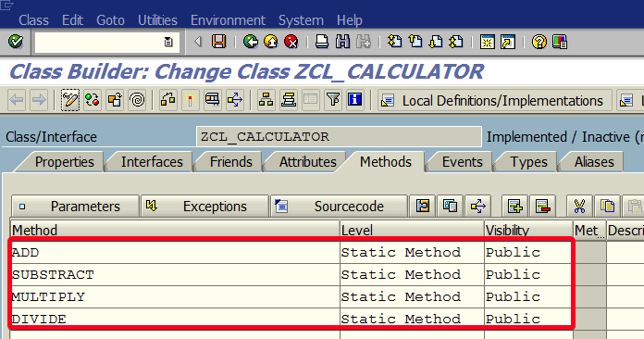Open the Help menu
This screenshot has width=644, height=339.
coord(350,20)
